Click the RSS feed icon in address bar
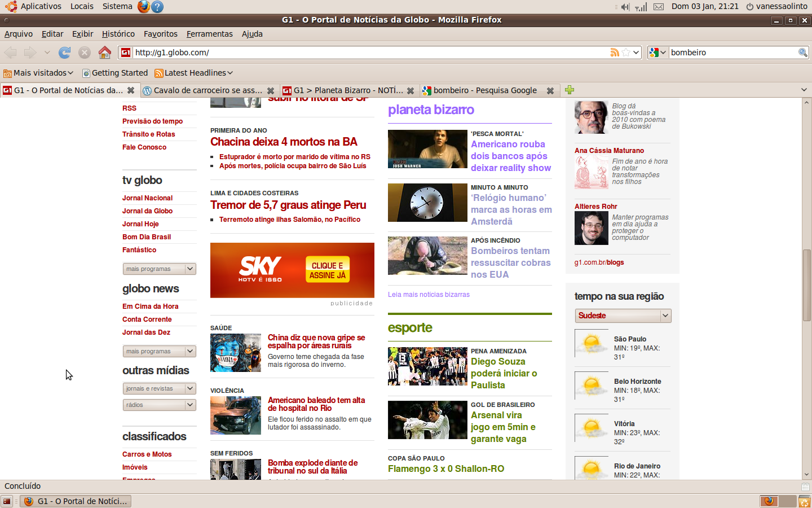 click(615, 52)
